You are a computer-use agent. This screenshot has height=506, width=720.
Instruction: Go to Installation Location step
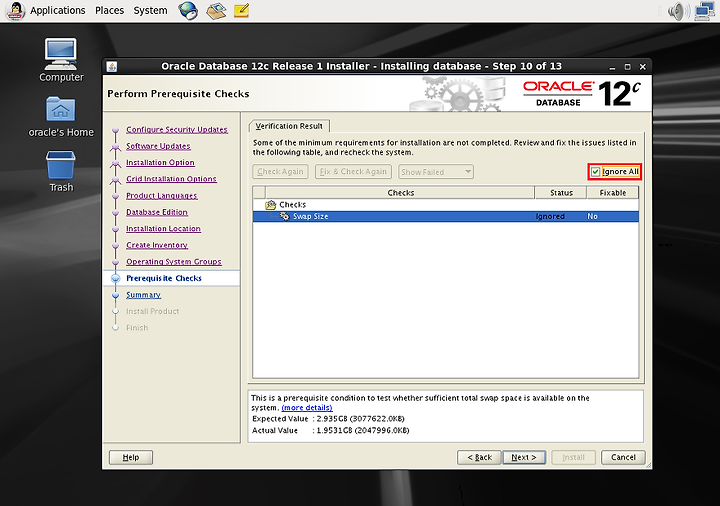pyautogui.click(x=163, y=229)
